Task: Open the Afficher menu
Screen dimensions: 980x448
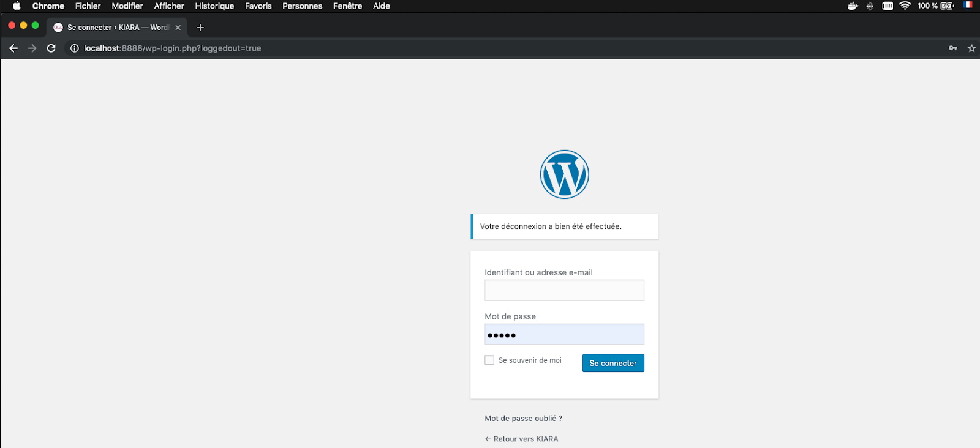Action: click(169, 6)
